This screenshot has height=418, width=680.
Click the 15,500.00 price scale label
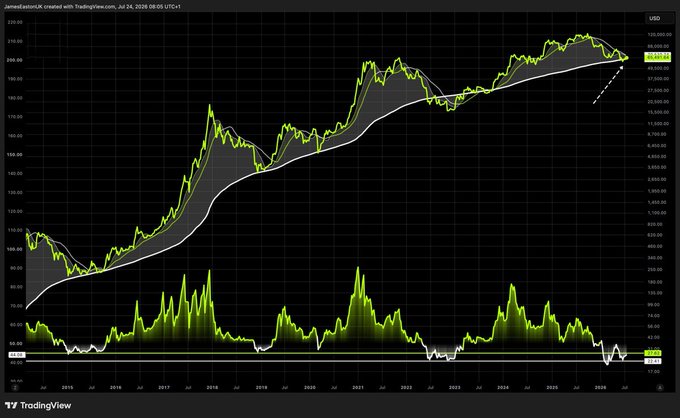pyautogui.click(x=659, y=112)
